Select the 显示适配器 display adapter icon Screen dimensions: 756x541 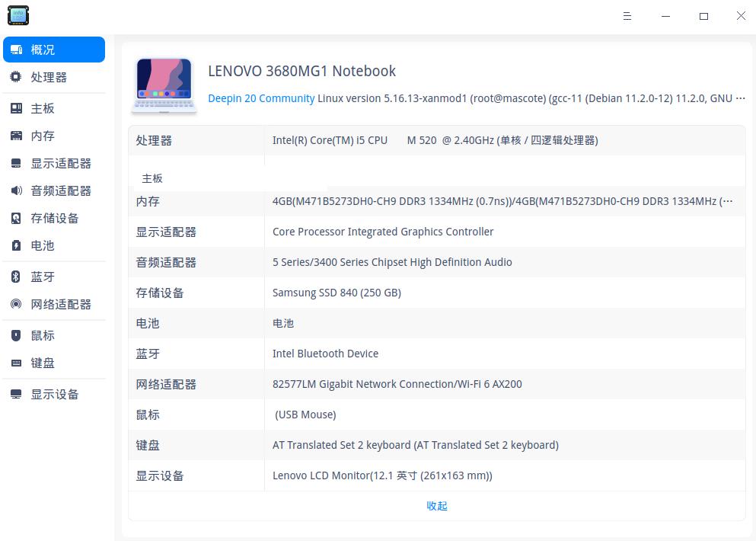tap(16, 163)
